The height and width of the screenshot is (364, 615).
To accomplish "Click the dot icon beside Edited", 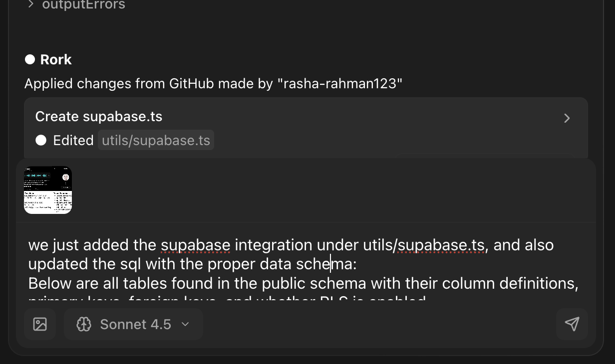I will (x=41, y=140).
